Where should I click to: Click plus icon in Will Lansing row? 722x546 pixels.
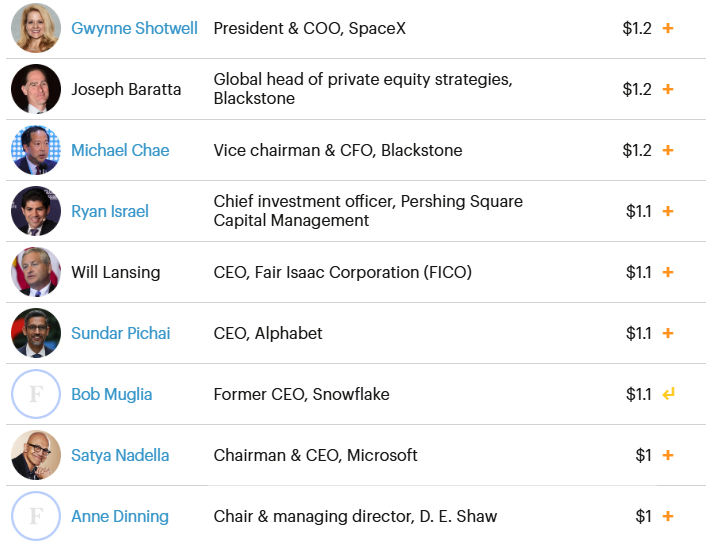(x=668, y=272)
